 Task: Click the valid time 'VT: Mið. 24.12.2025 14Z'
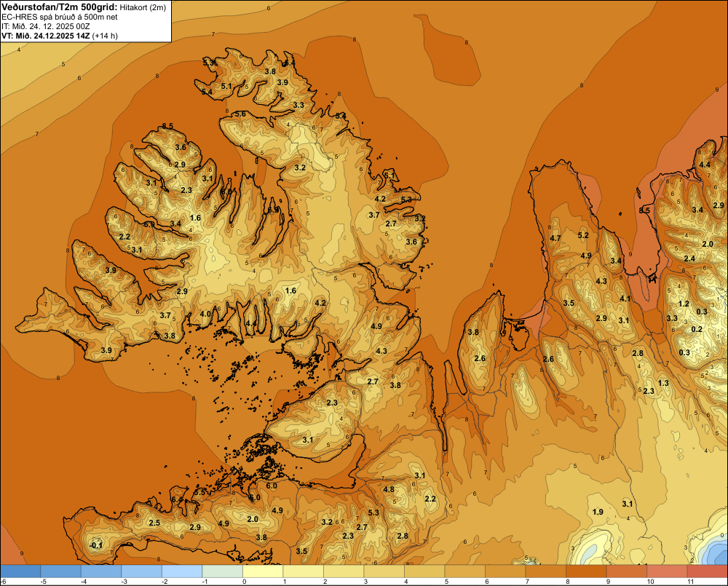(x=46, y=36)
